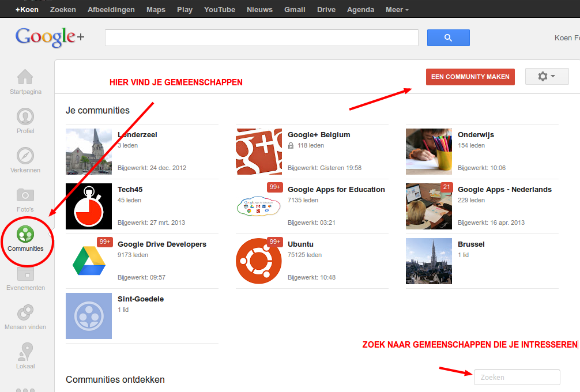The width and height of the screenshot is (580, 392).
Task: Open the Foto's camera icon
Action: coord(25,194)
